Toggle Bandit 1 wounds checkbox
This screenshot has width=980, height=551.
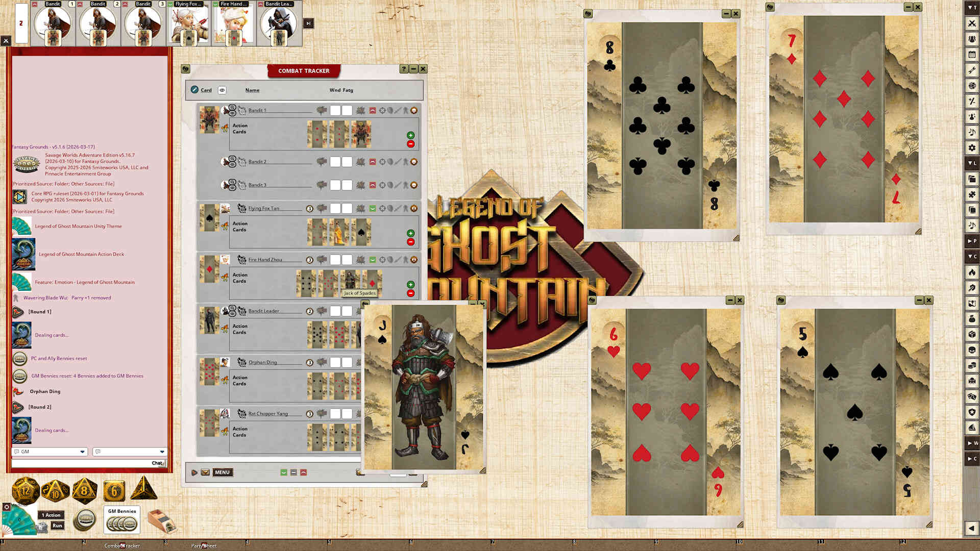click(x=335, y=110)
